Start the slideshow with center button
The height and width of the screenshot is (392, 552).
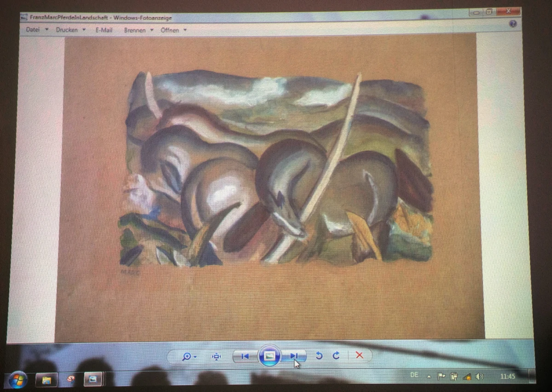[270, 356]
